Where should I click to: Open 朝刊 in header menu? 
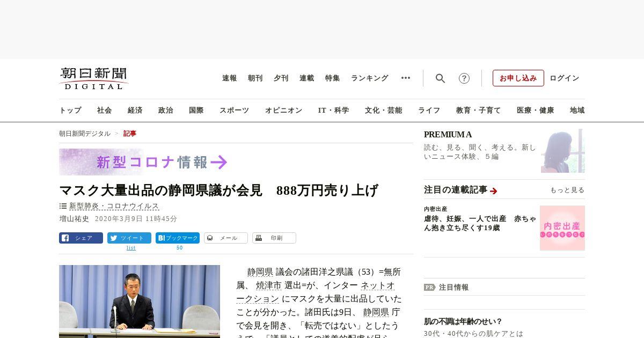coord(255,78)
